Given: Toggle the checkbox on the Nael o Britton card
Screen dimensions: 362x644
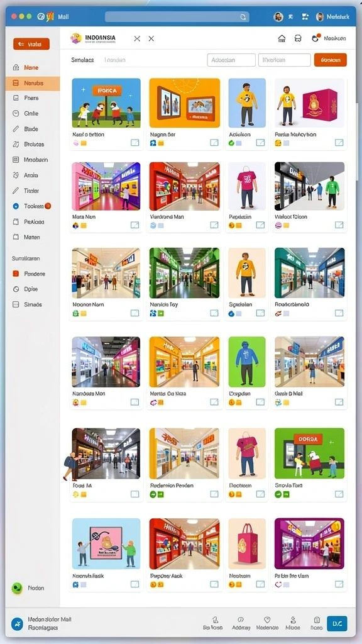Looking at the screenshot, I should 135,143.
